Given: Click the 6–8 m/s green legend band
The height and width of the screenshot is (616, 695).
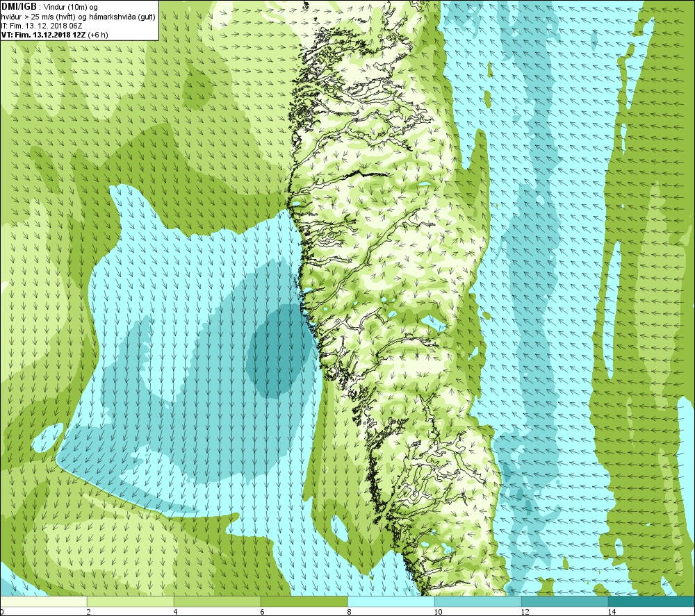Looking at the screenshot, I should (304, 601).
